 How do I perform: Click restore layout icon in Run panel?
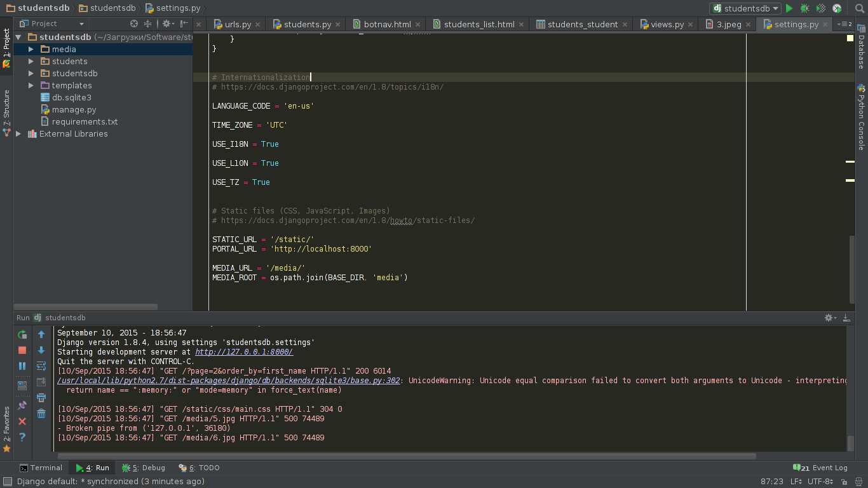click(x=22, y=385)
